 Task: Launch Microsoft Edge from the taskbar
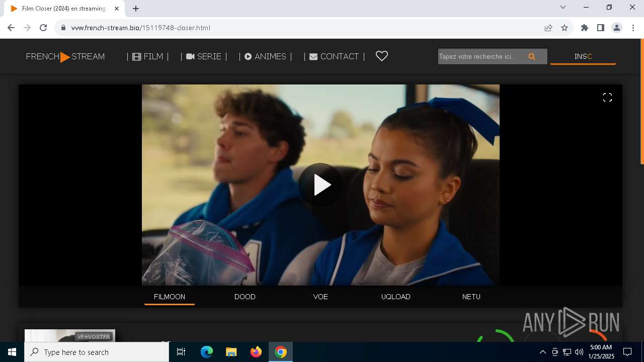[x=207, y=352]
